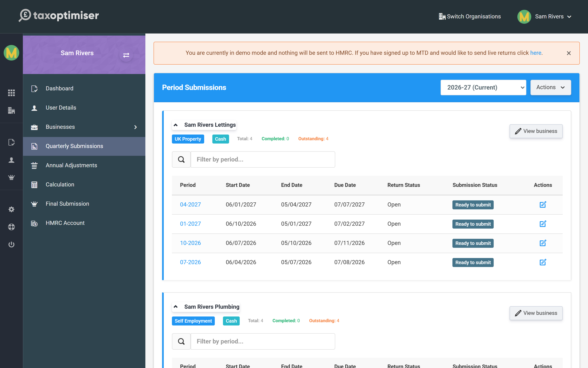The width and height of the screenshot is (588, 368).
Task: Edit period 01-2027 submission icon
Action: tap(543, 224)
